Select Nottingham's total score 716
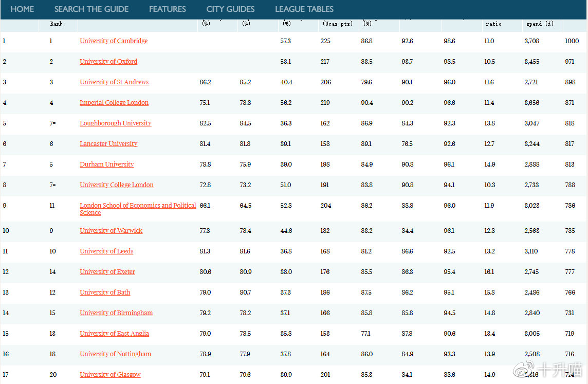 [x=569, y=355]
